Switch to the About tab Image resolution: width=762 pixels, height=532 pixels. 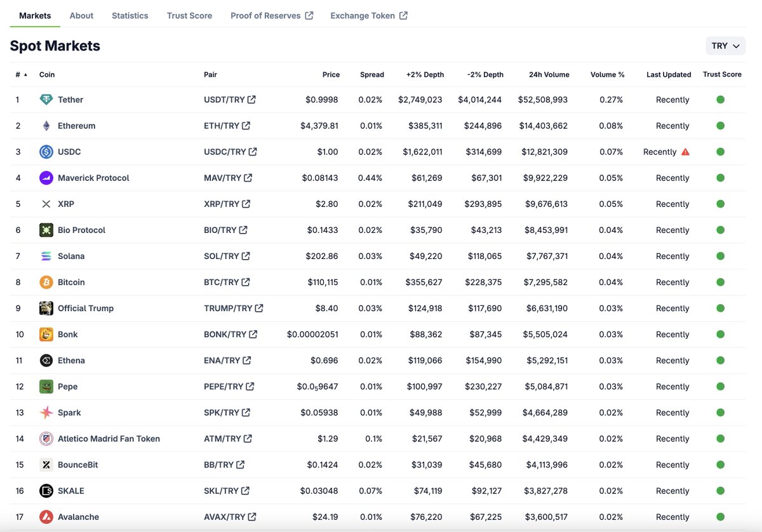[81, 15]
